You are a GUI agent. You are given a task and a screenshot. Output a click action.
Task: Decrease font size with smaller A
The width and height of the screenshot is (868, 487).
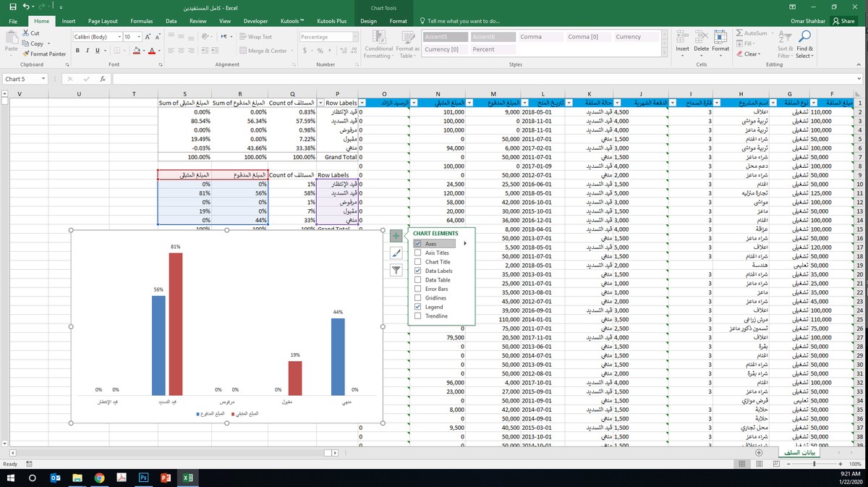click(158, 36)
